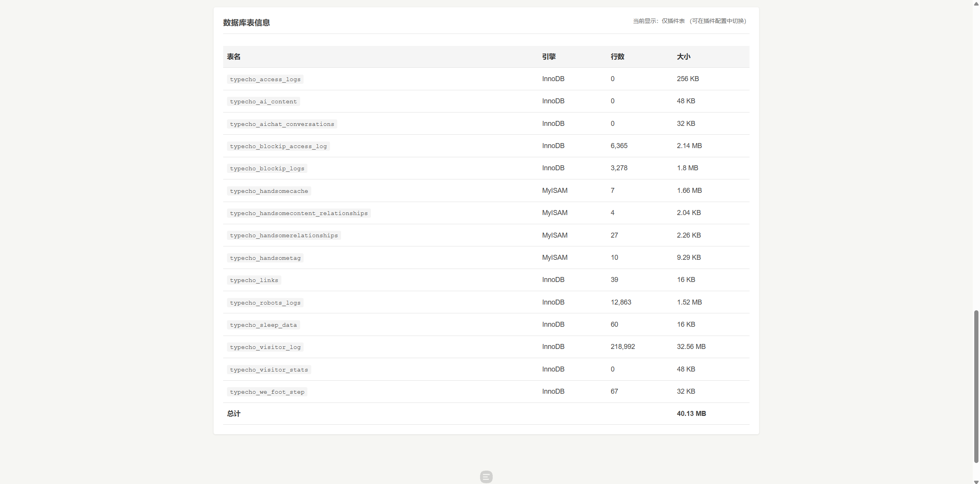Click the 大小 column header
980x484 pixels.
coord(683,57)
